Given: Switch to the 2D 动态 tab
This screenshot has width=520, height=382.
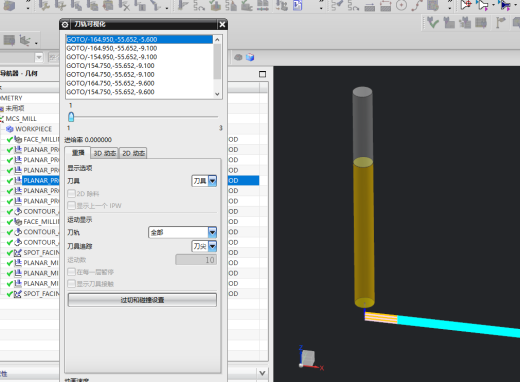Looking at the screenshot, I should coord(133,153).
